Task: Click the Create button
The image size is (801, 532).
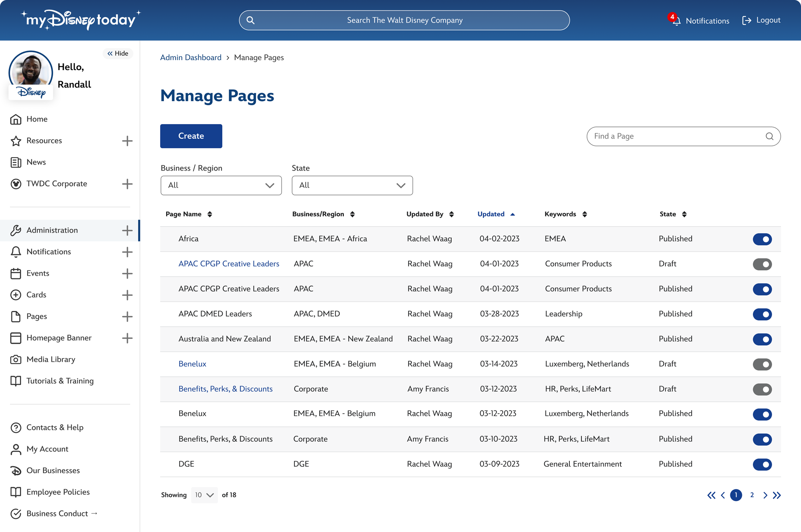Action: [191, 136]
